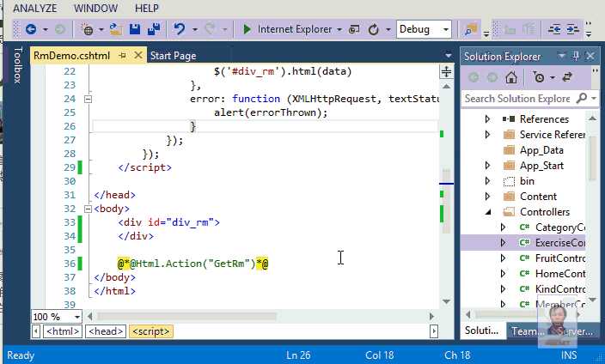Open the refresh browser dropdown arrow

388,30
